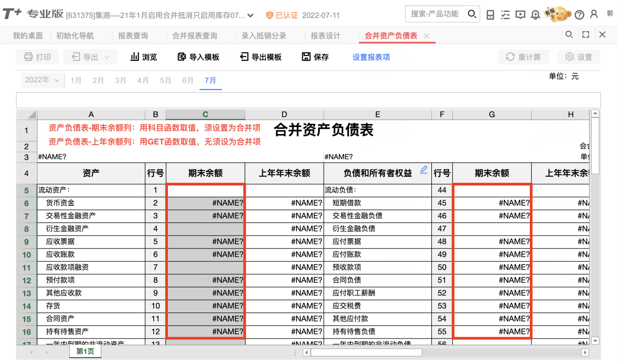Image resolution: width=617 pixels, height=364 pixels.
Task: Click the 货币资金 cell
Action: click(x=91, y=203)
